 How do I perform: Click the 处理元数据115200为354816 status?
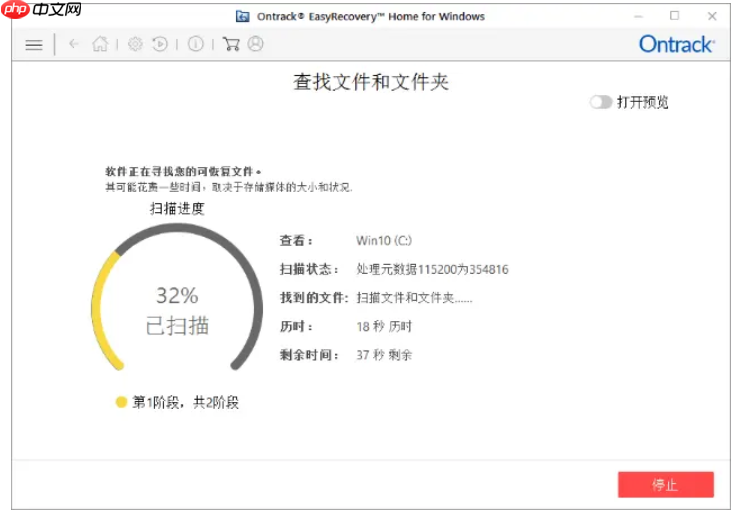point(432,270)
